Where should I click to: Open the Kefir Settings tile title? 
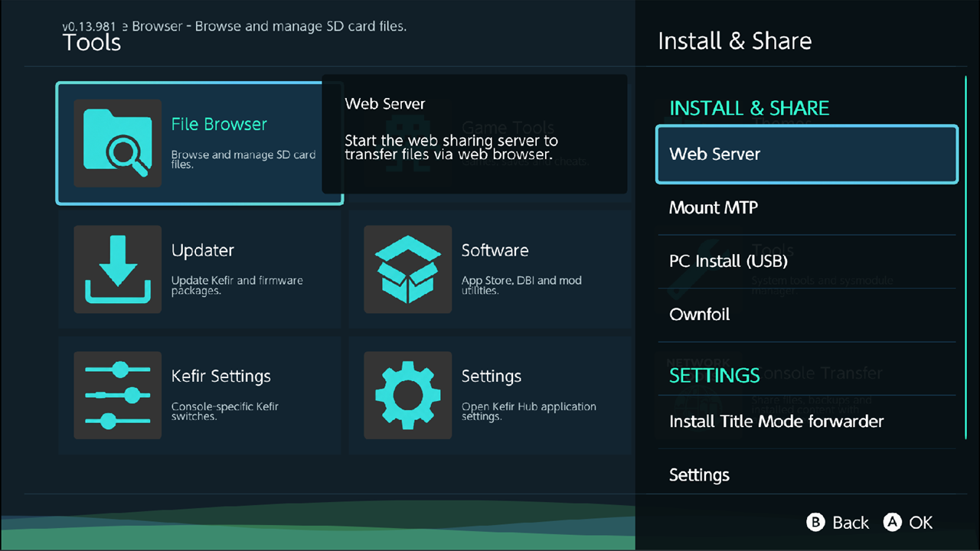point(221,377)
